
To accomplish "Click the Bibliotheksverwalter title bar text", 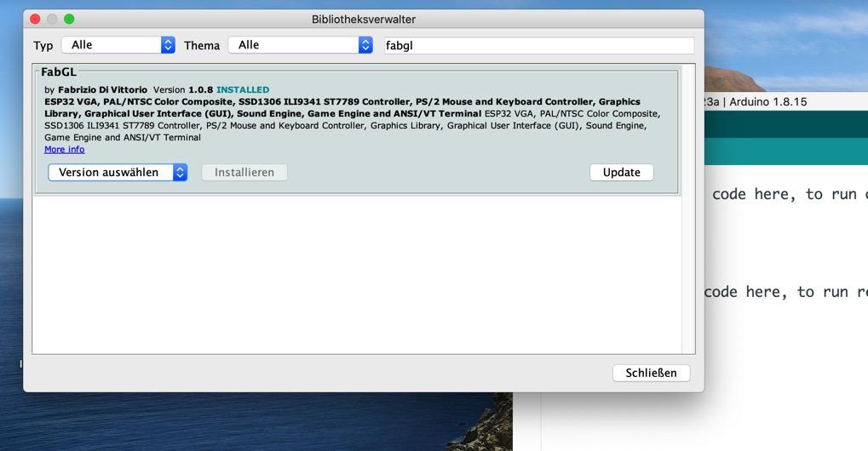I will click(363, 19).
